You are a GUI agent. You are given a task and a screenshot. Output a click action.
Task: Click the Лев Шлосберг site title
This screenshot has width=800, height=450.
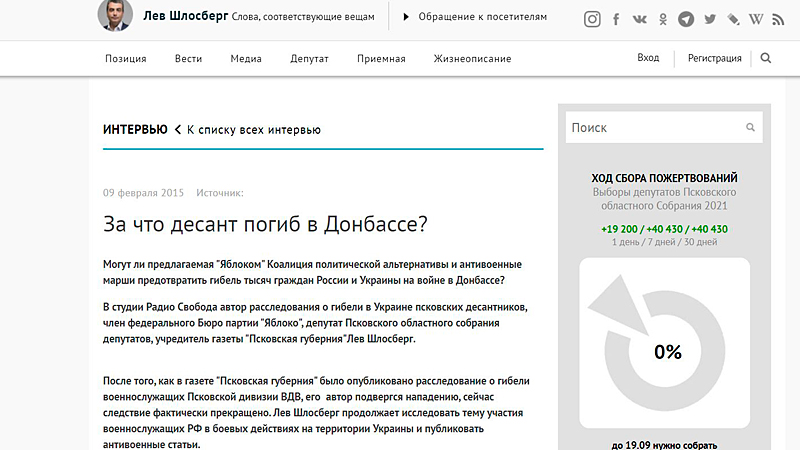pos(185,16)
